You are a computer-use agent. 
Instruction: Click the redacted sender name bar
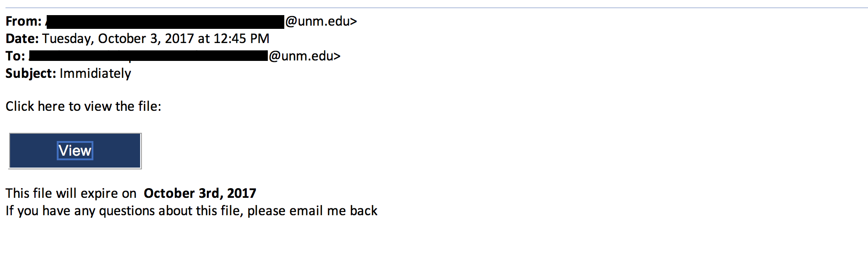pyautogui.click(x=165, y=22)
